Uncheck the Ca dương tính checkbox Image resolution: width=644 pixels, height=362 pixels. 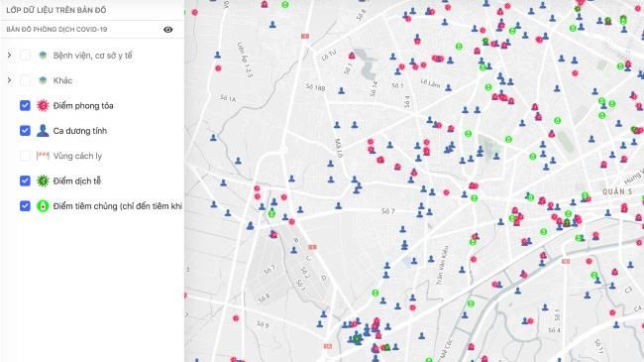(25, 130)
